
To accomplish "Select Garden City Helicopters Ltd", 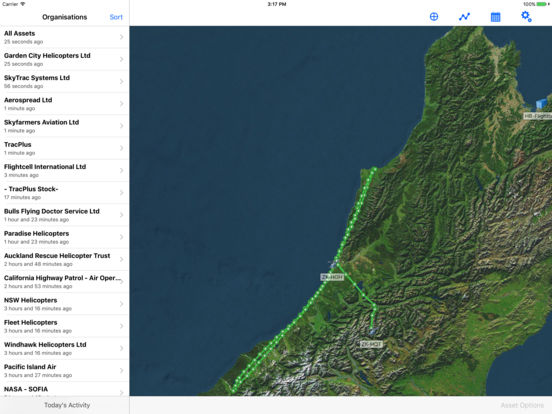I will [64, 59].
